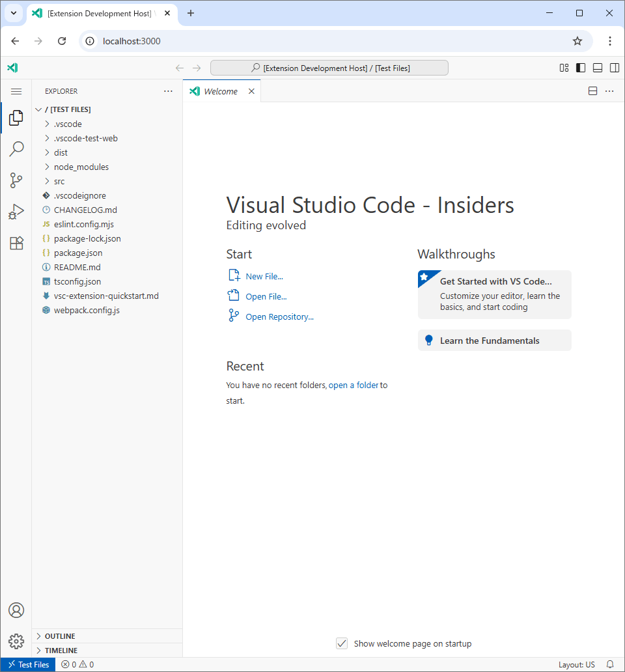The image size is (625, 672).
Task: Click the VS Code logo in title bar
Action: click(x=12, y=68)
